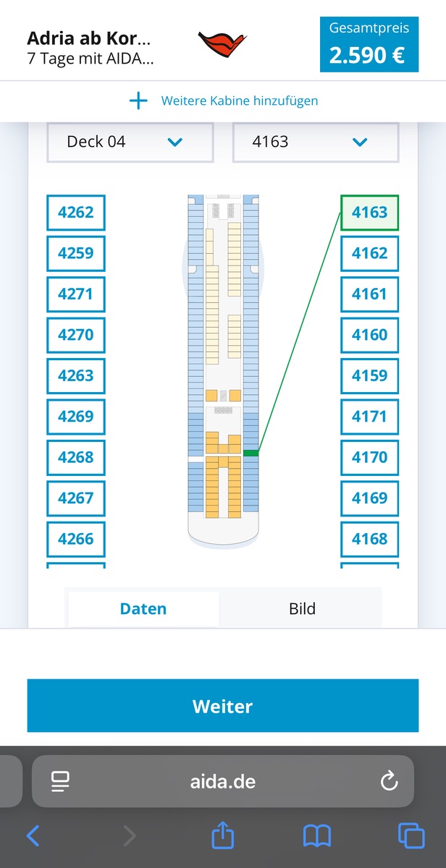
Task: Switch to the Bild tab
Action: [x=302, y=608]
